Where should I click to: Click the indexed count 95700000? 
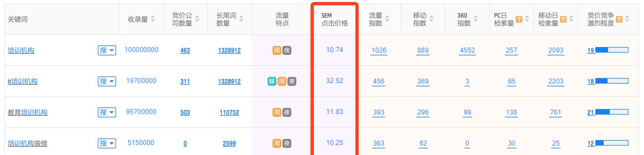tap(141, 112)
